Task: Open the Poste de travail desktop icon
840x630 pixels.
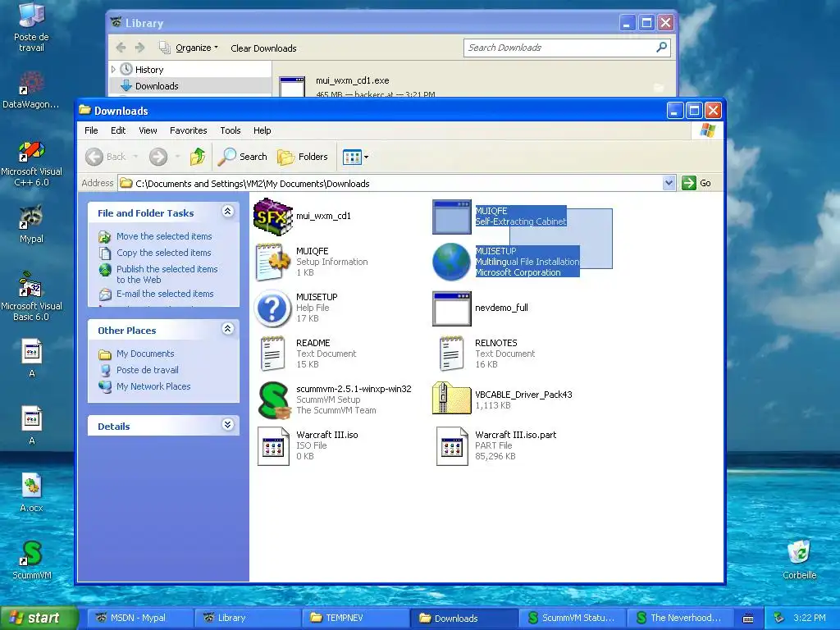Action: click(31, 27)
